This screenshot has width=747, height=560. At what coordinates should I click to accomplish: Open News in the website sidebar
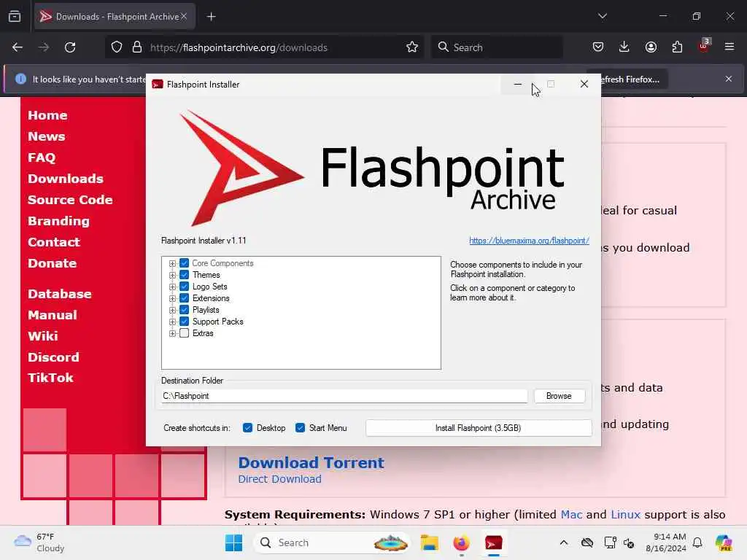[46, 136]
